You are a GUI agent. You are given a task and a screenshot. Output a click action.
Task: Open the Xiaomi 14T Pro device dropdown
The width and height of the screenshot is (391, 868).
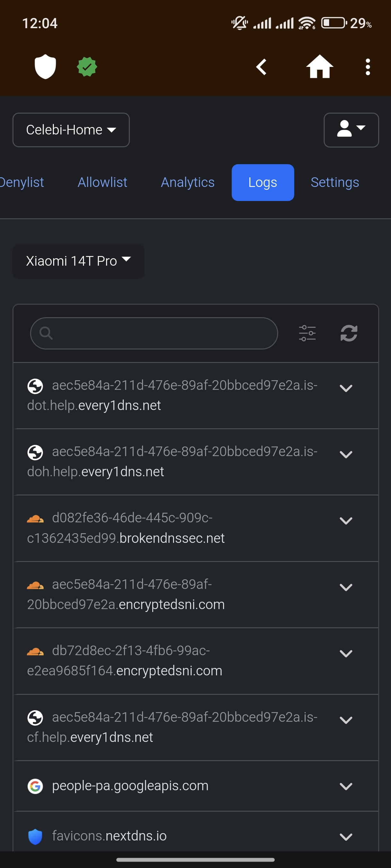tap(78, 261)
